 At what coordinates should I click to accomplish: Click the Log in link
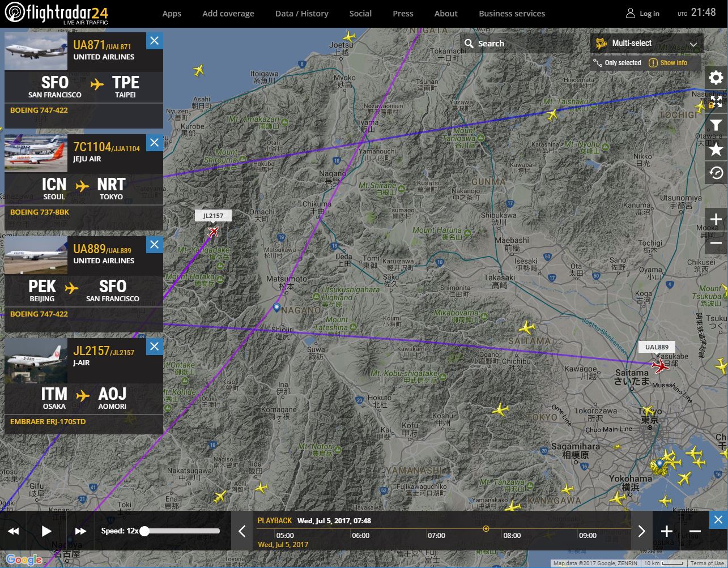(x=642, y=14)
